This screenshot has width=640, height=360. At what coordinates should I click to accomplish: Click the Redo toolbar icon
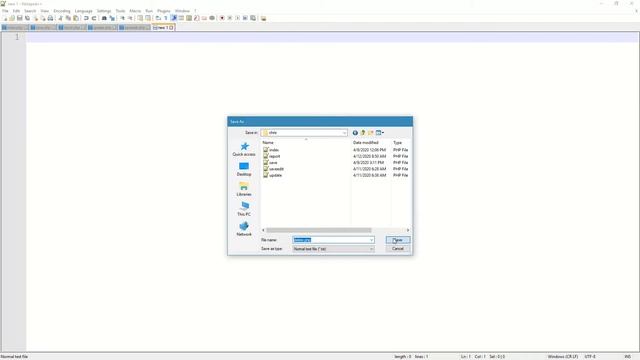(x=94, y=18)
